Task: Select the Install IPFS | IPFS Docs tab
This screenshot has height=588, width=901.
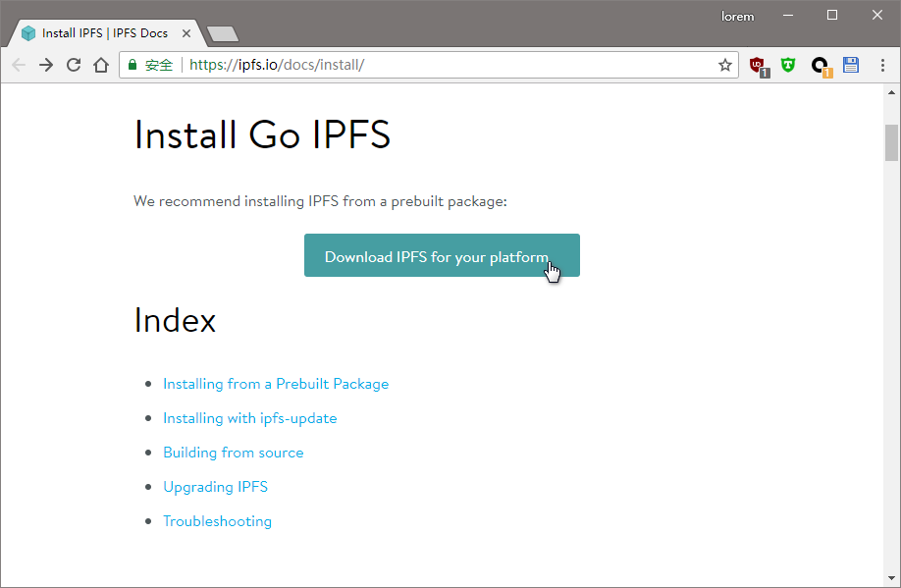Action: tap(105, 33)
